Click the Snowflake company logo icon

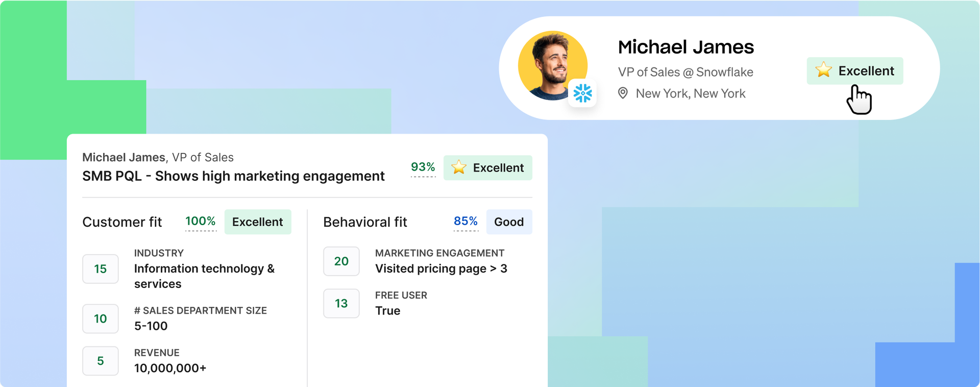pyautogui.click(x=582, y=93)
